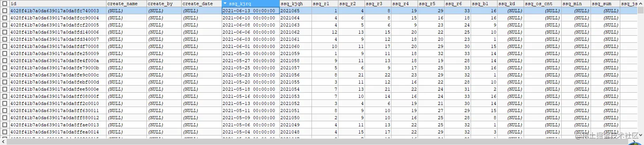
Task: Check the row checkbox for period 2021065
Action: click(5, 11)
